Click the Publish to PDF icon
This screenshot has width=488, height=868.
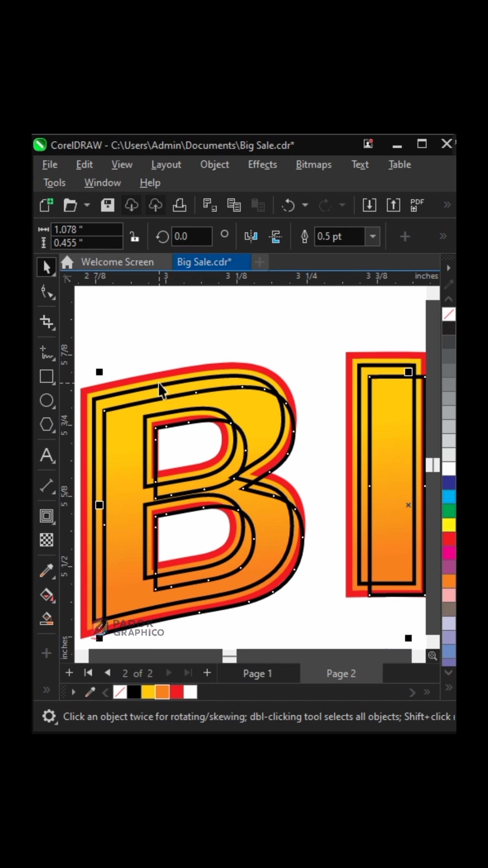417,205
